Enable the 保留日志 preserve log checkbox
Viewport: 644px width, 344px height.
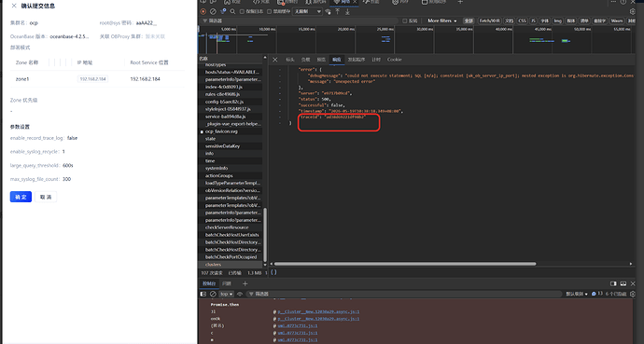[x=242, y=11]
